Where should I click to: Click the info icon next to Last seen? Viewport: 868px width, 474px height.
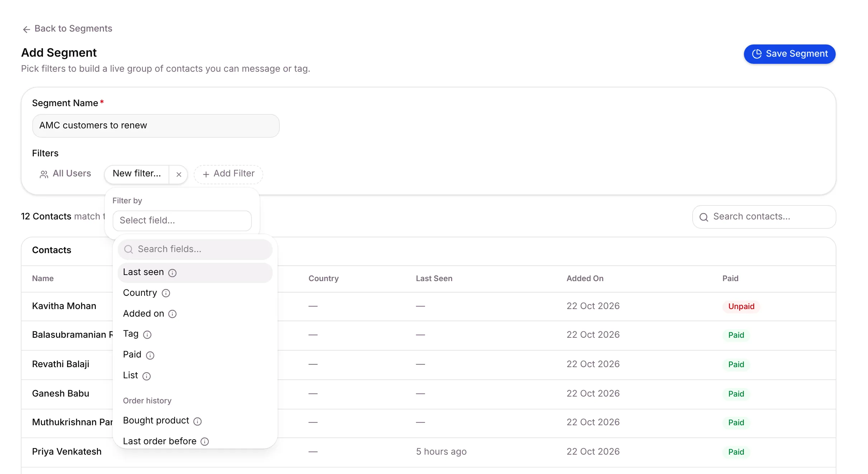tap(173, 273)
